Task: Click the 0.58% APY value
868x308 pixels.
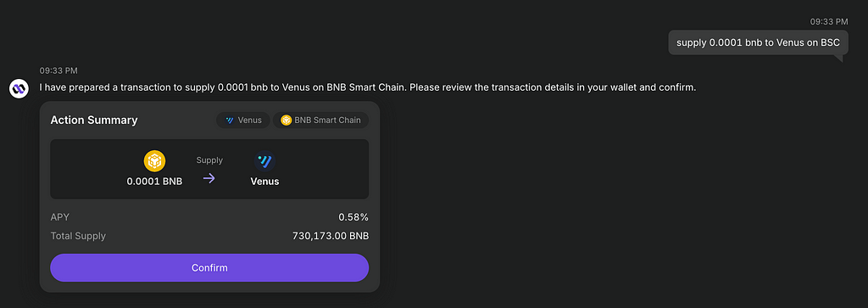Action: tap(353, 217)
